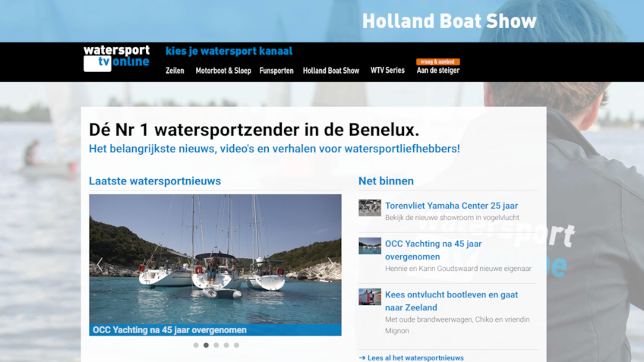Open Torenvliet Yamaha Center 25 jaar article
Viewport: 644px width, 362px height.
[451, 206]
